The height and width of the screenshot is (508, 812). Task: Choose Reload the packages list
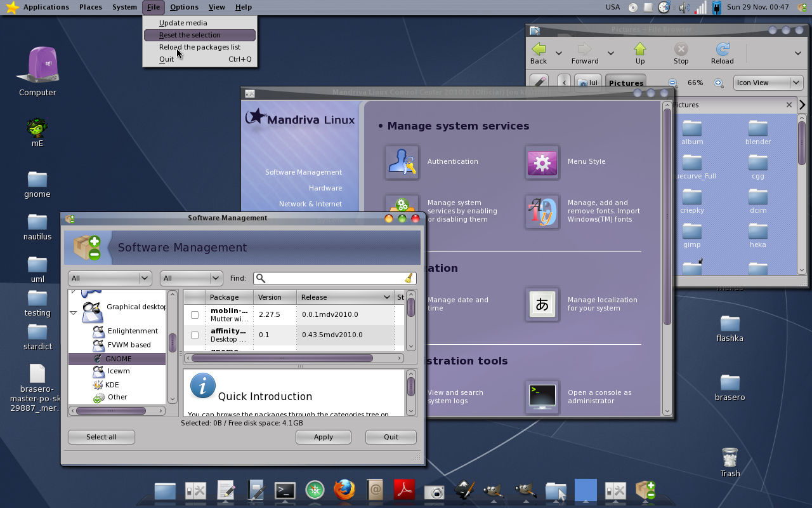point(200,47)
